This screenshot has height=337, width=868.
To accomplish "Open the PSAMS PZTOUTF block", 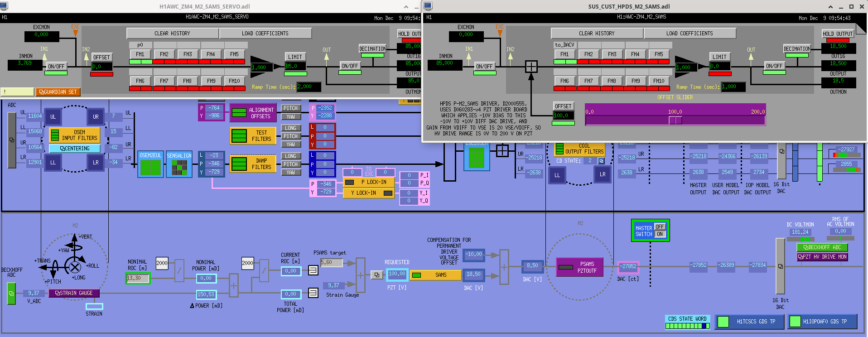I will (579, 267).
